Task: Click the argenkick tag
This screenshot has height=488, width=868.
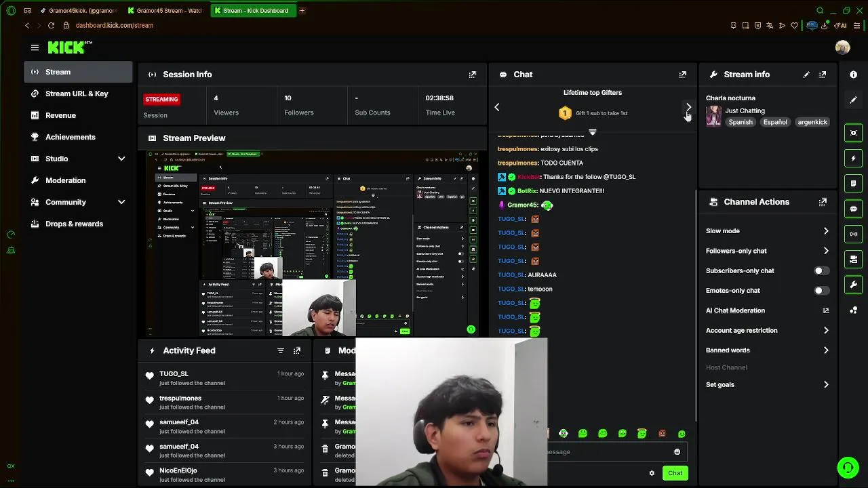Action: tap(812, 122)
